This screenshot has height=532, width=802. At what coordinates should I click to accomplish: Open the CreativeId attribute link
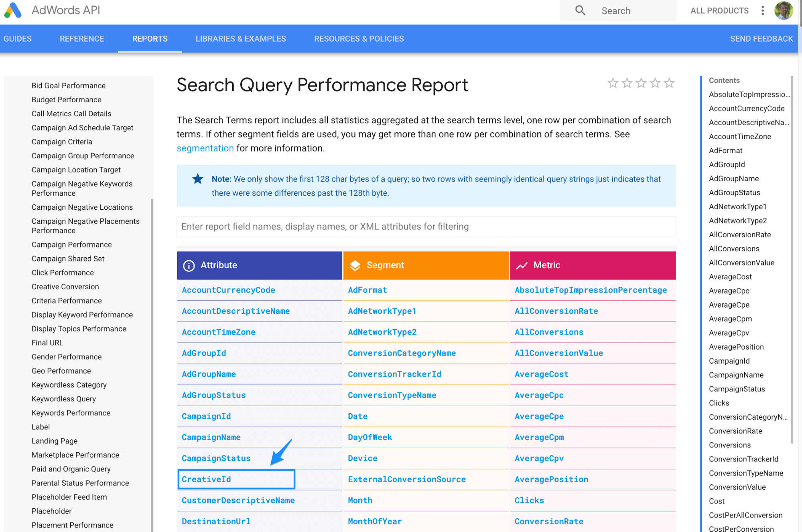(206, 479)
